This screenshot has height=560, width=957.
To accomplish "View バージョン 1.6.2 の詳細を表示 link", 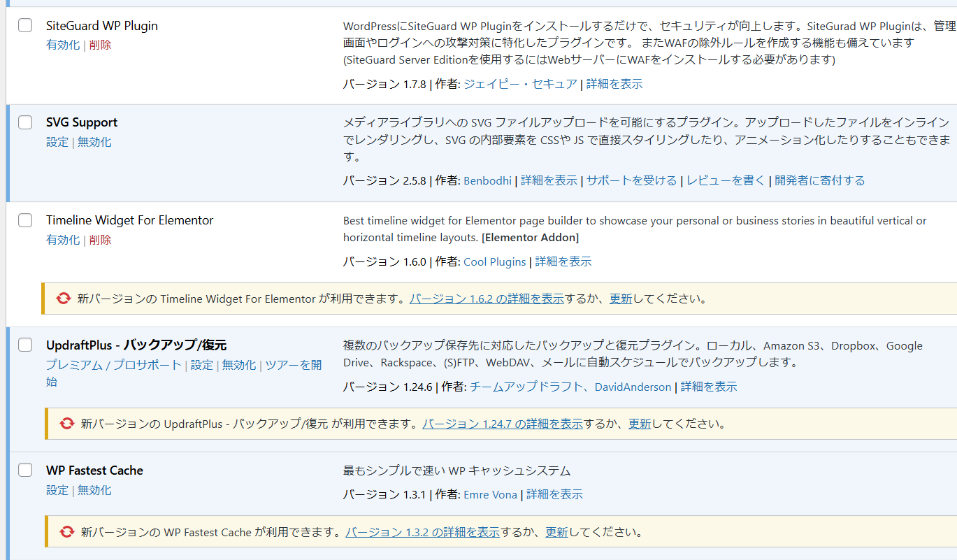I will coord(487,299).
